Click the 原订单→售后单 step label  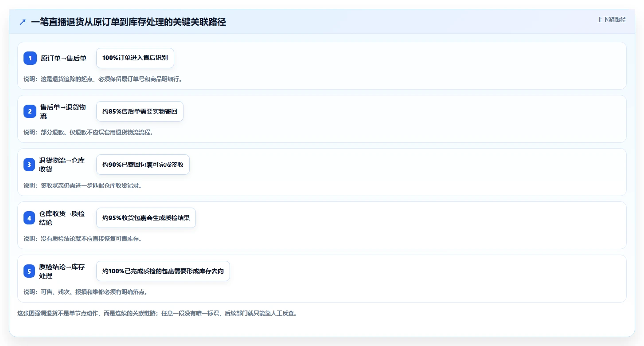coord(63,58)
